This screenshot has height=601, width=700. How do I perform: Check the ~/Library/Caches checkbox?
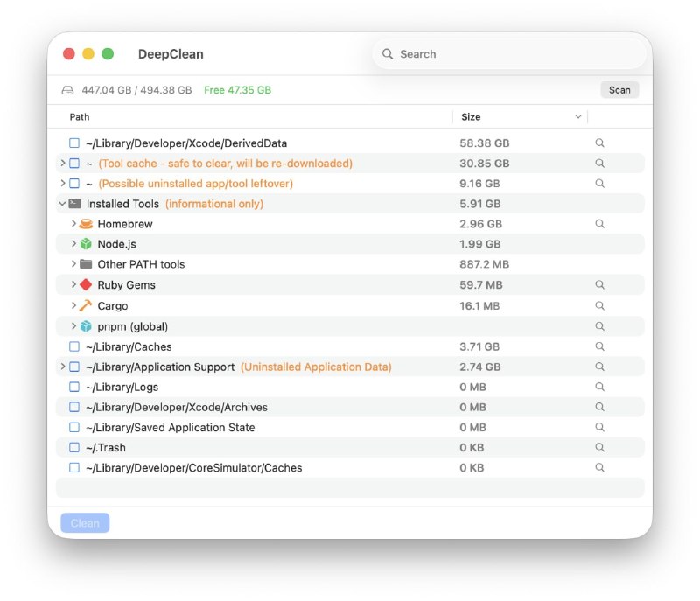point(74,346)
